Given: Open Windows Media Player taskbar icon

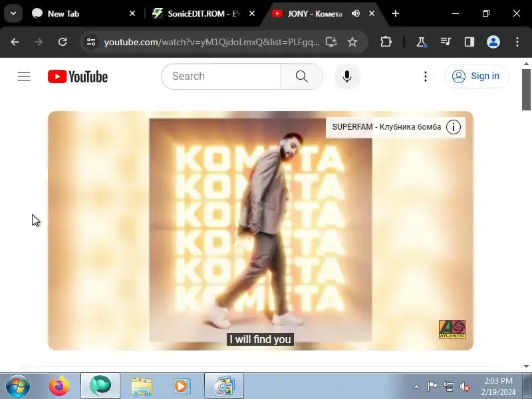Looking at the screenshot, I should 182,386.
